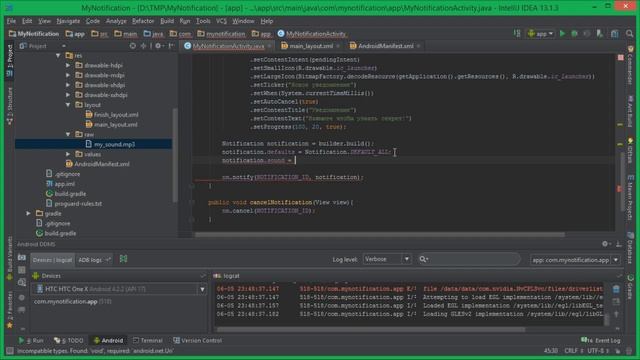Open the Navigate menu
This screenshot has height=360, width=640.
click(x=68, y=21)
